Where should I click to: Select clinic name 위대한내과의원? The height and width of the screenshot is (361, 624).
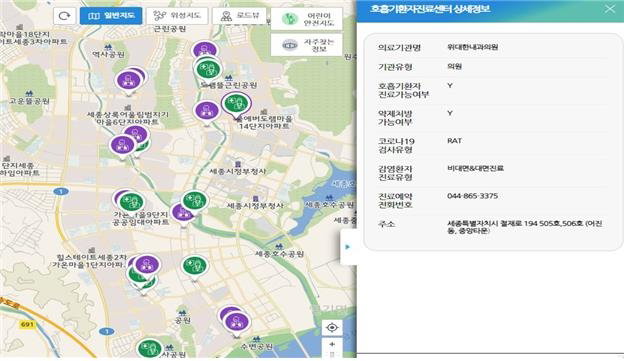pos(472,47)
